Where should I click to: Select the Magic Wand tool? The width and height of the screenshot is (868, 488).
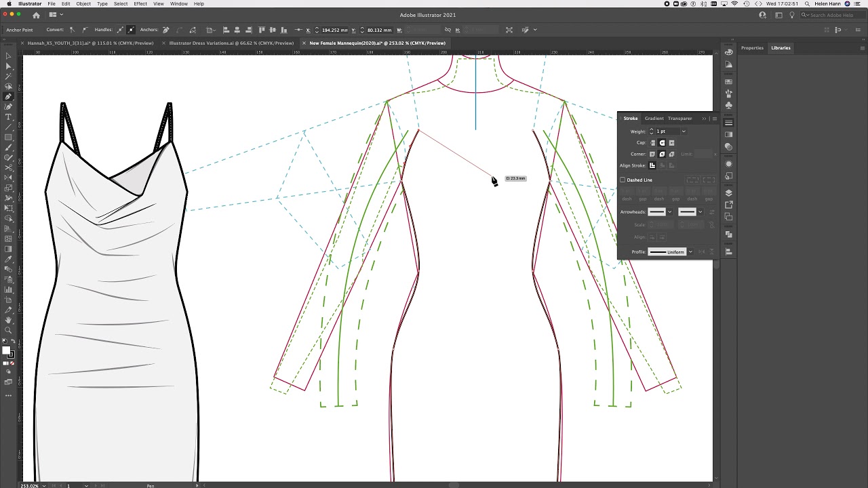click(x=8, y=76)
